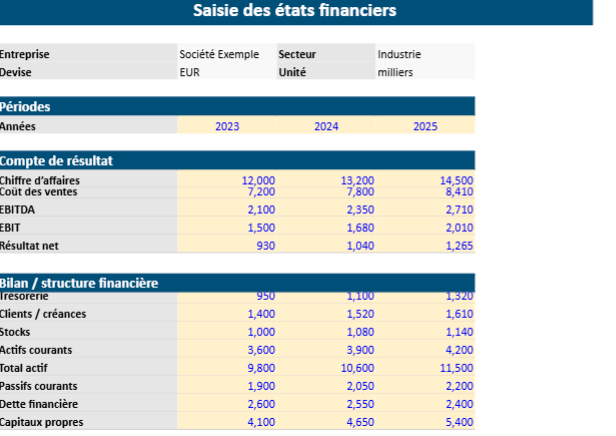Click the 2023 Résultat net value 930
The height and width of the screenshot is (436, 616).
pos(265,246)
